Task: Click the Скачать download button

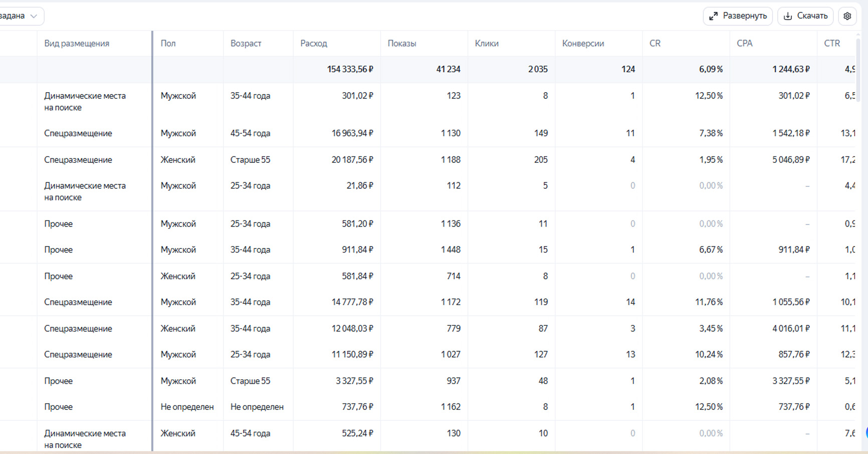Action: (x=805, y=16)
